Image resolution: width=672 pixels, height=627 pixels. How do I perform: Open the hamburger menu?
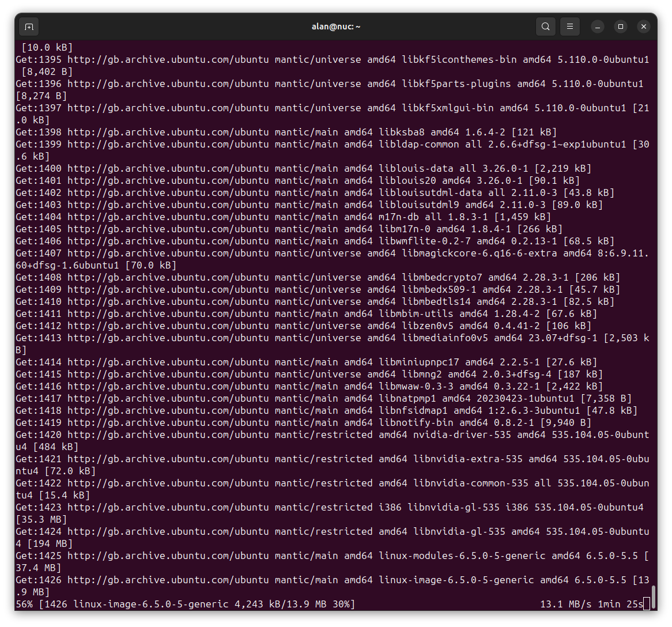(x=569, y=27)
